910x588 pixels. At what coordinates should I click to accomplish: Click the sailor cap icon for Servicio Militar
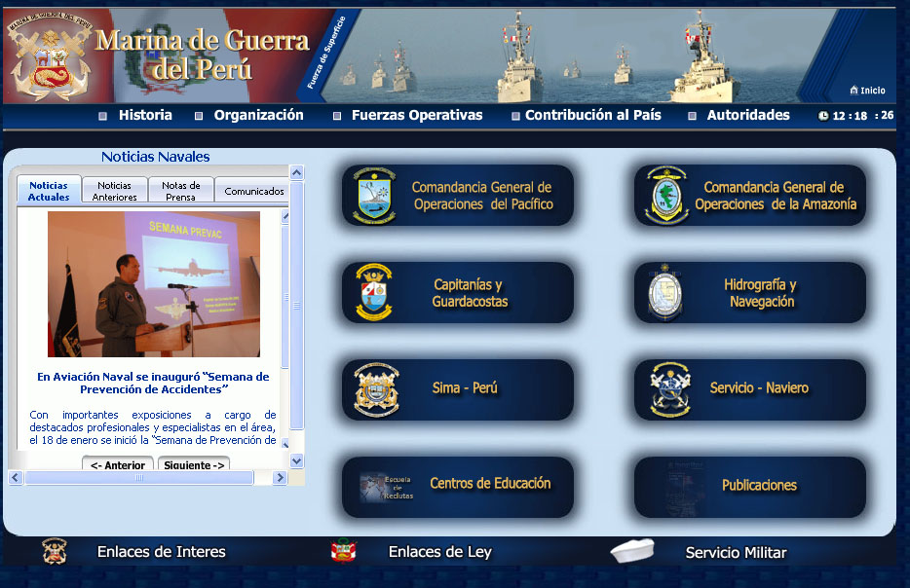point(632,550)
